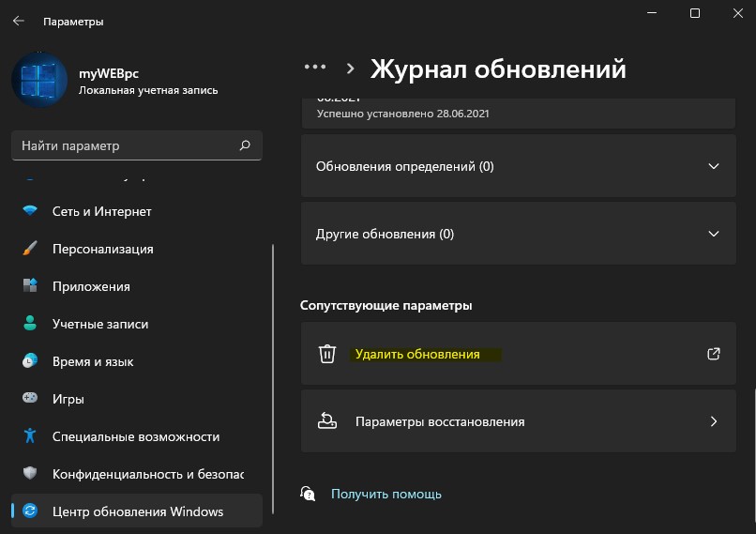Close the Параметры window

pos(737,13)
